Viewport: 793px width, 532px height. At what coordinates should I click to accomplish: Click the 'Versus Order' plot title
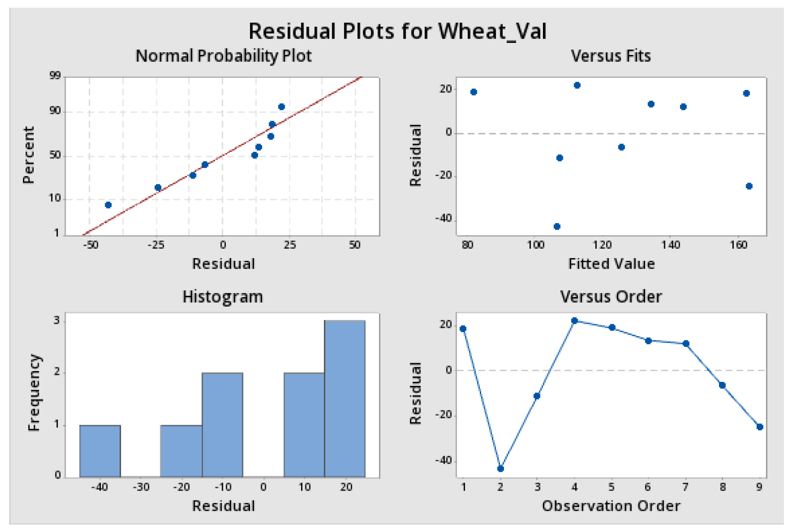(x=611, y=297)
